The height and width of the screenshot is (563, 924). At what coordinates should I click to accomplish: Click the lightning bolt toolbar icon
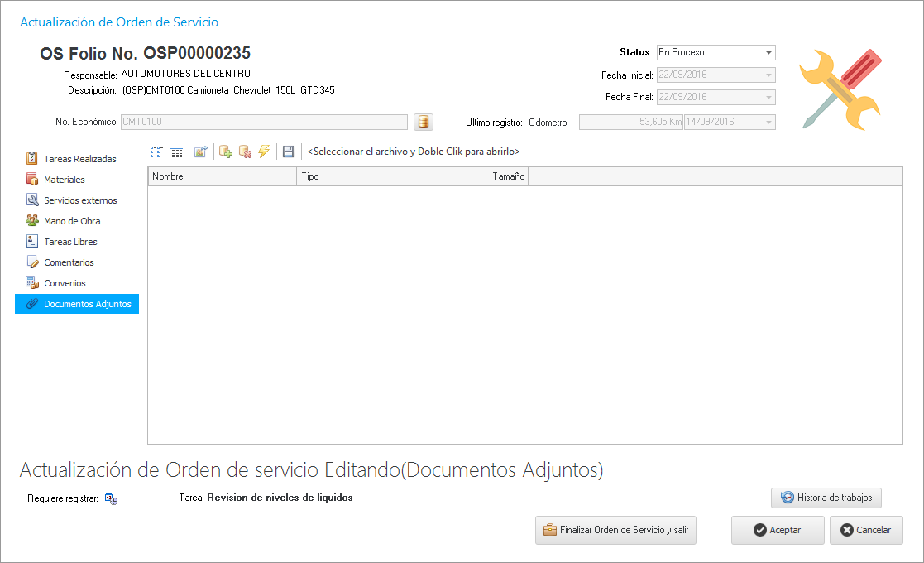[x=264, y=152]
